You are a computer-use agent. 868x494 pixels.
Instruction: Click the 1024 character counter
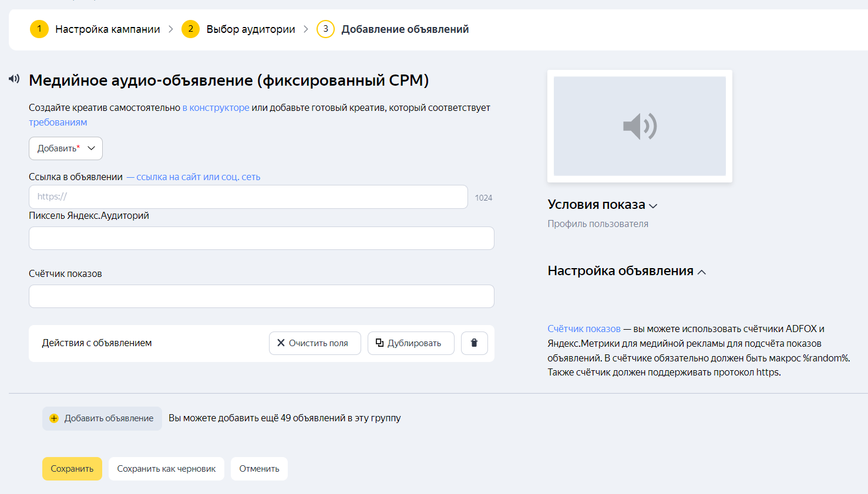point(483,198)
